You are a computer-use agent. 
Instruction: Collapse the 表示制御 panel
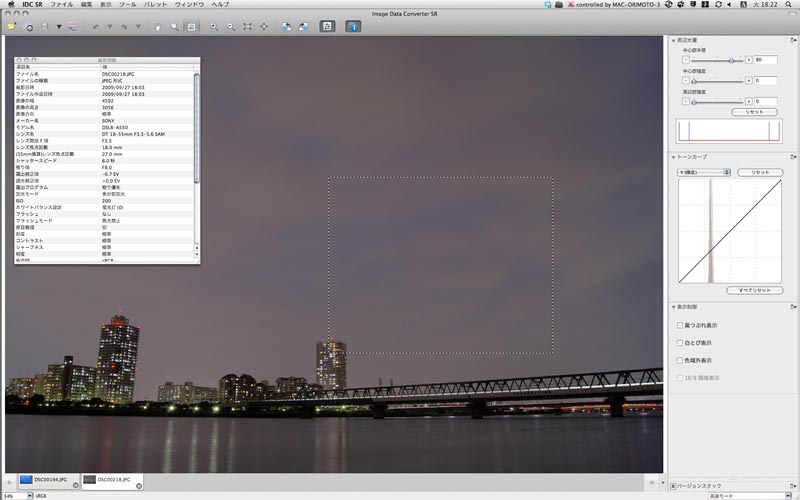pos(673,307)
